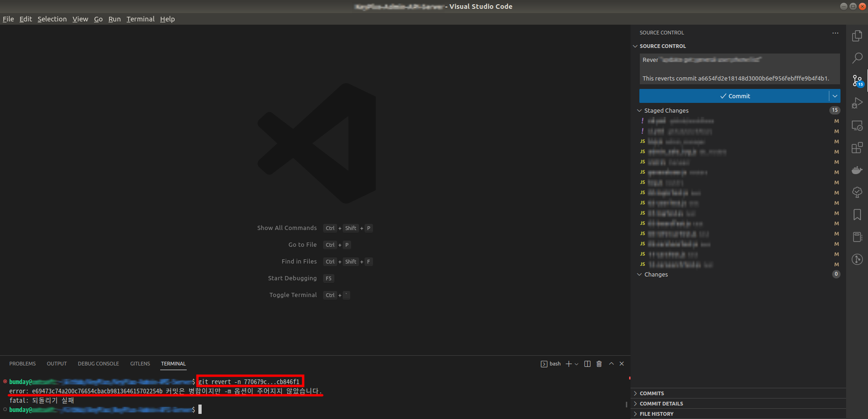Switch to the PROBLEMS tab
This screenshot has height=419, width=868.
pos(22,364)
